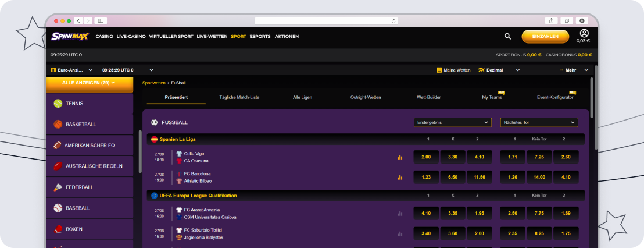
Task: Open stats icon for Celta Vigo match
Action: [x=400, y=157]
